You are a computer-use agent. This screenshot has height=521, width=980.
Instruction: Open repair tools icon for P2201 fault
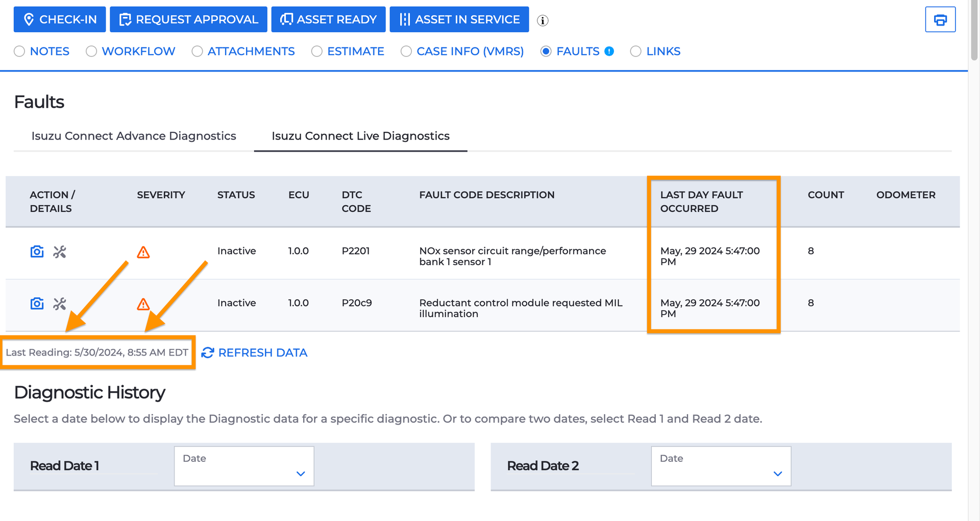coord(60,252)
